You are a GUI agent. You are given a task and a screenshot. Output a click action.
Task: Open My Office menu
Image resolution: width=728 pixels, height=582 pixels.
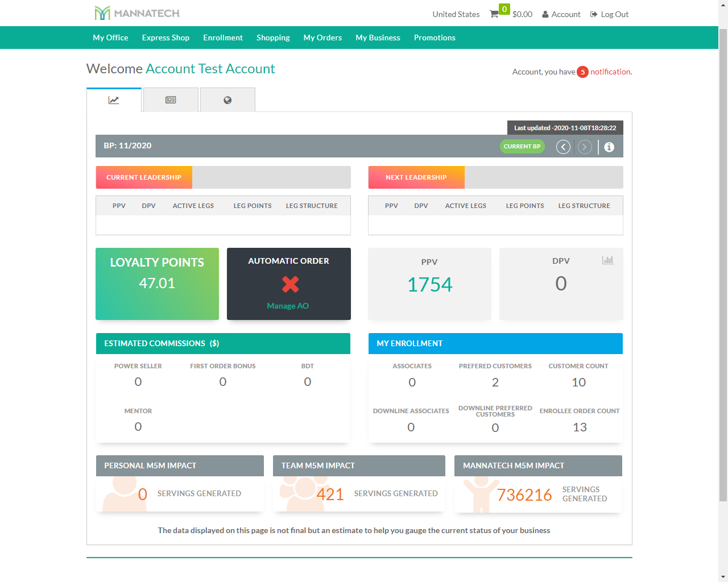(x=110, y=38)
